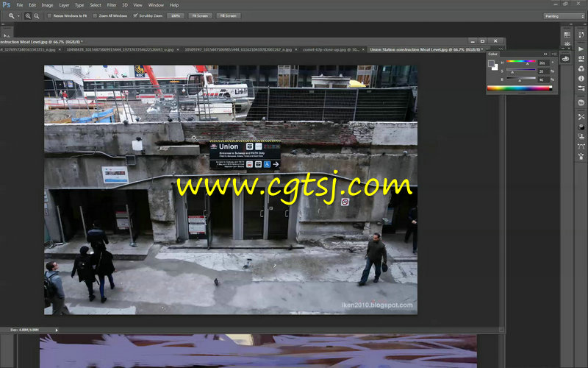The height and width of the screenshot is (368, 588).
Task: Open the Select menu
Action: tap(96, 5)
